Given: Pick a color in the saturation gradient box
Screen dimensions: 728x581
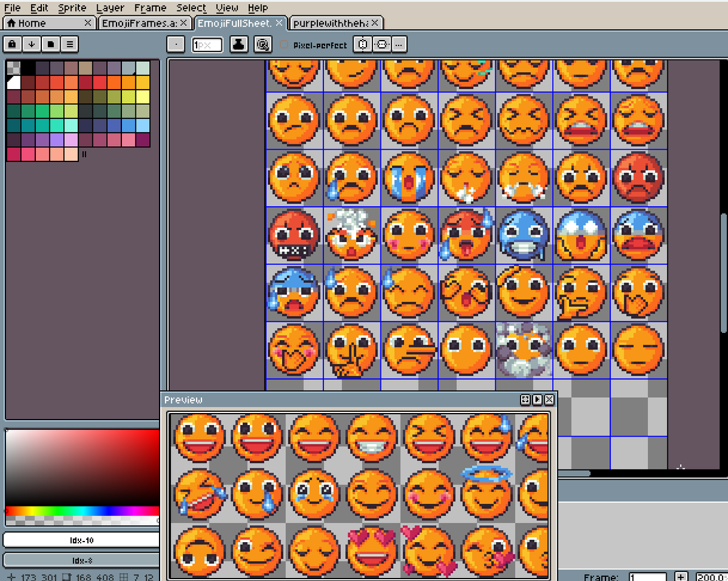Looking at the screenshot, I should tap(82, 468).
